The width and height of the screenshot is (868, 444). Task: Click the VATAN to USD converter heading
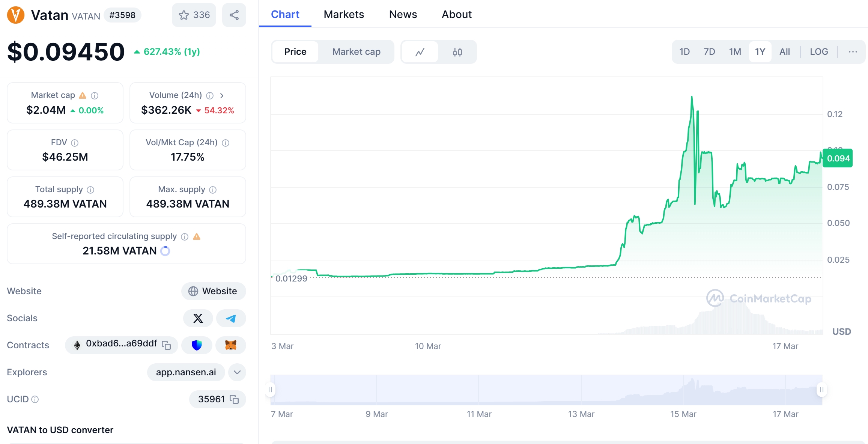tap(60, 430)
